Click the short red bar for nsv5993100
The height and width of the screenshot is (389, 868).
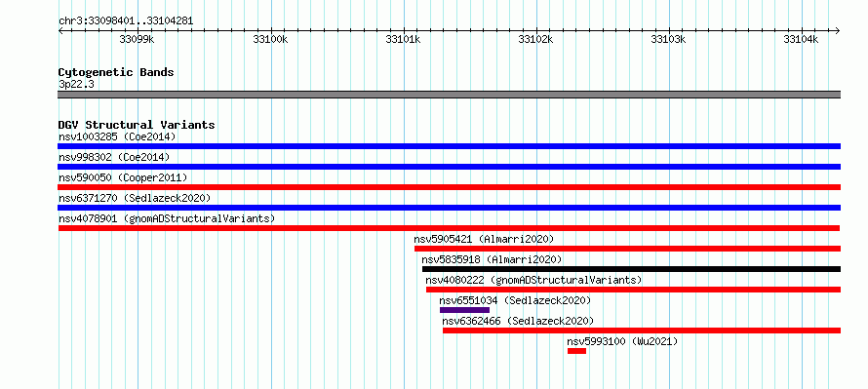576,351
